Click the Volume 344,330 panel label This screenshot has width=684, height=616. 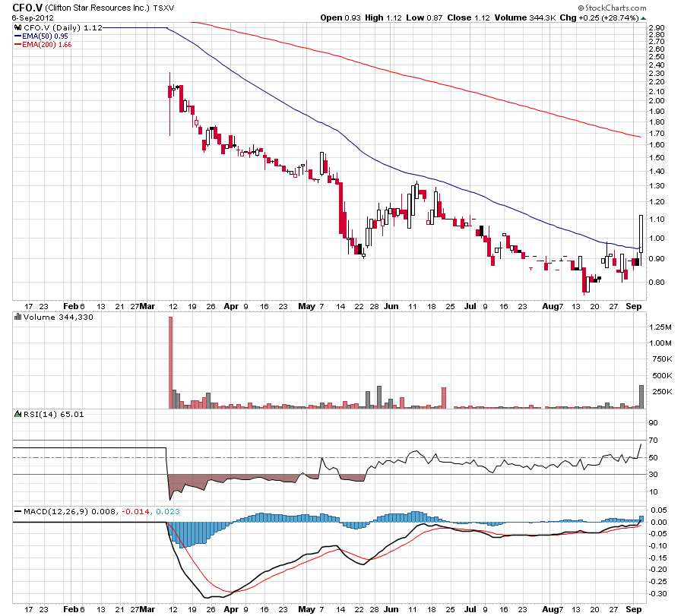click(59, 317)
